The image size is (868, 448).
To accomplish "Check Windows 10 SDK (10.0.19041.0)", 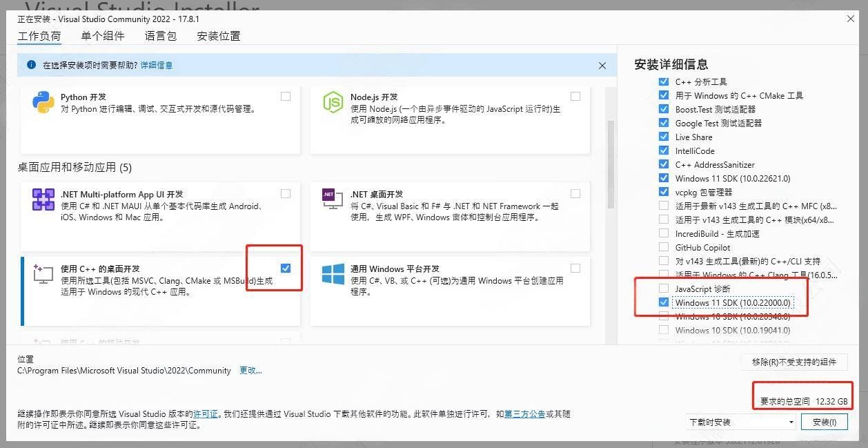I will (664, 330).
